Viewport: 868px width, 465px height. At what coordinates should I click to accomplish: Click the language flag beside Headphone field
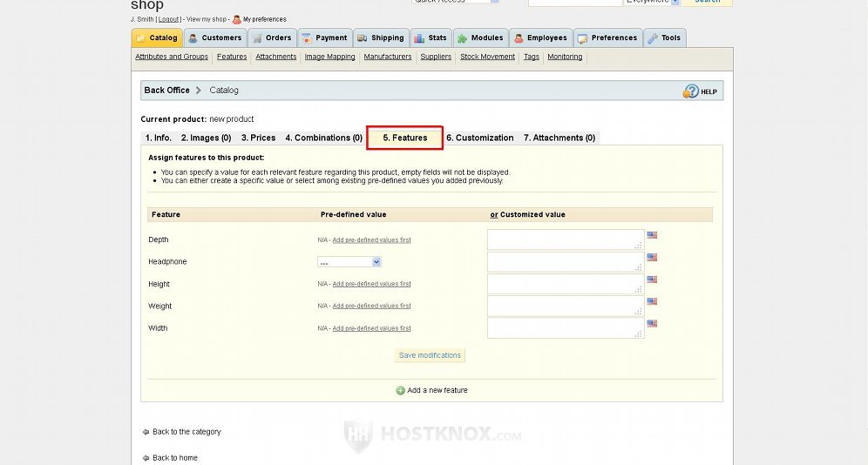pyautogui.click(x=652, y=257)
